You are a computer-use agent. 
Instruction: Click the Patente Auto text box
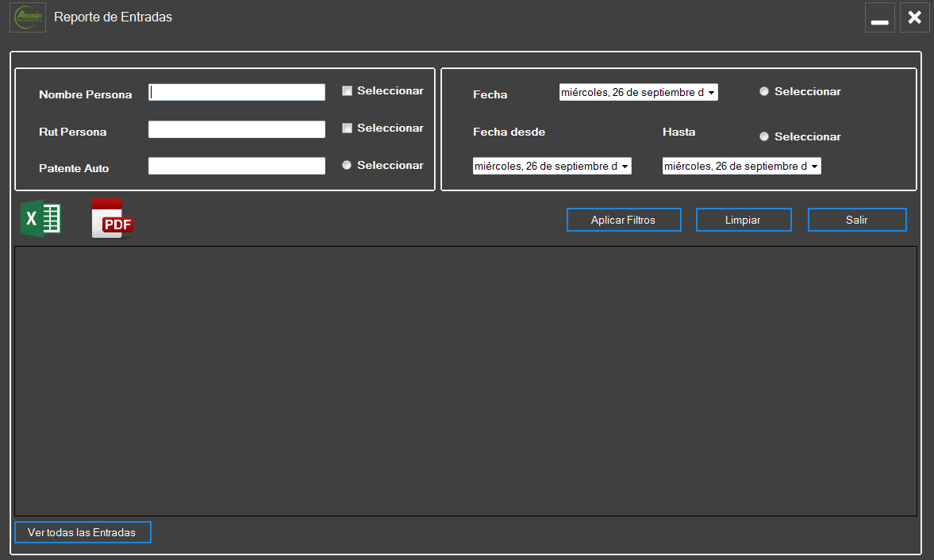point(236,166)
